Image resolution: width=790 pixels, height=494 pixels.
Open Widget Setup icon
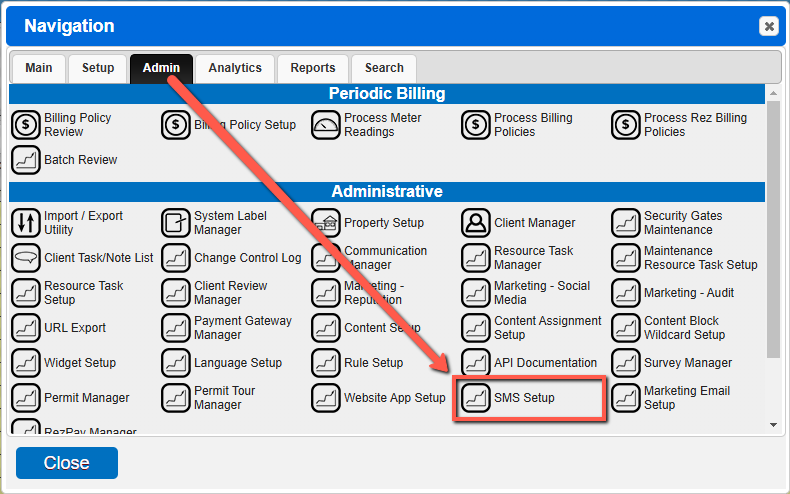pyautogui.click(x=26, y=363)
